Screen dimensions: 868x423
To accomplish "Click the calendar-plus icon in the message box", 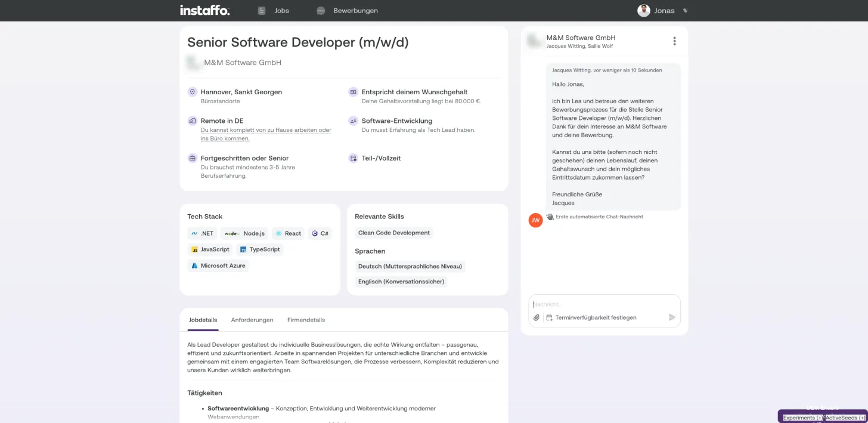I will click(x=550, y=317).
